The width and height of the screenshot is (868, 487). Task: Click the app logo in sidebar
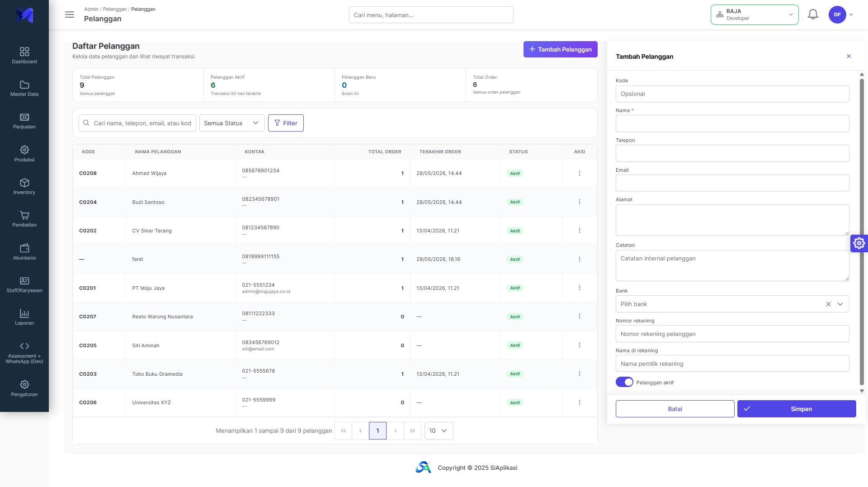(x=24, y=15)
